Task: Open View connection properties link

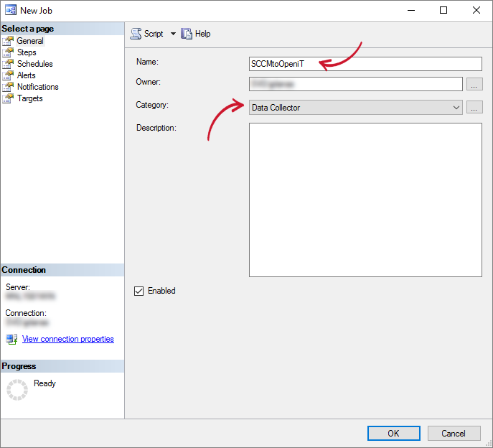Action: pyautogui.click(x=68, y=339)
